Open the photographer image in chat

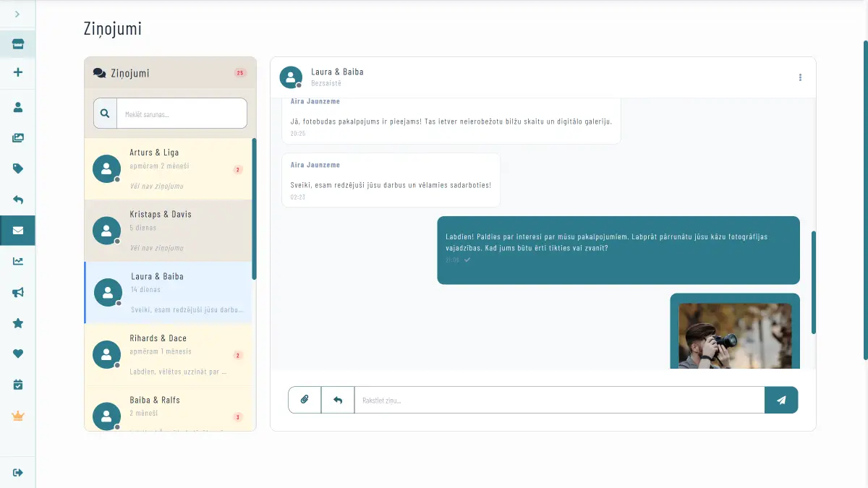coord(735,335)
